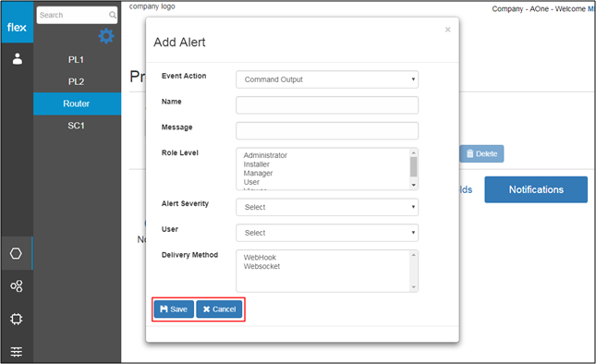Select Router in the device list
596x364 pixels.
[77, 103]
